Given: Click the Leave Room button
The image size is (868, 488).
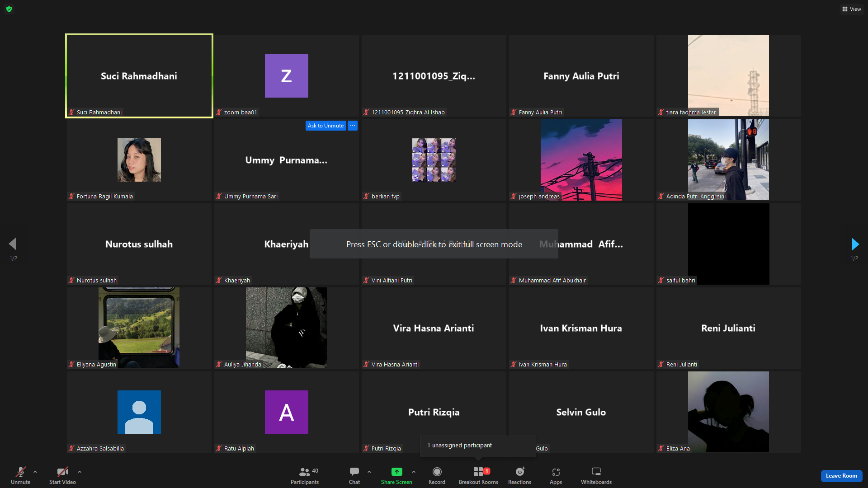Looking at the screenshot, I should coord(841,476).
